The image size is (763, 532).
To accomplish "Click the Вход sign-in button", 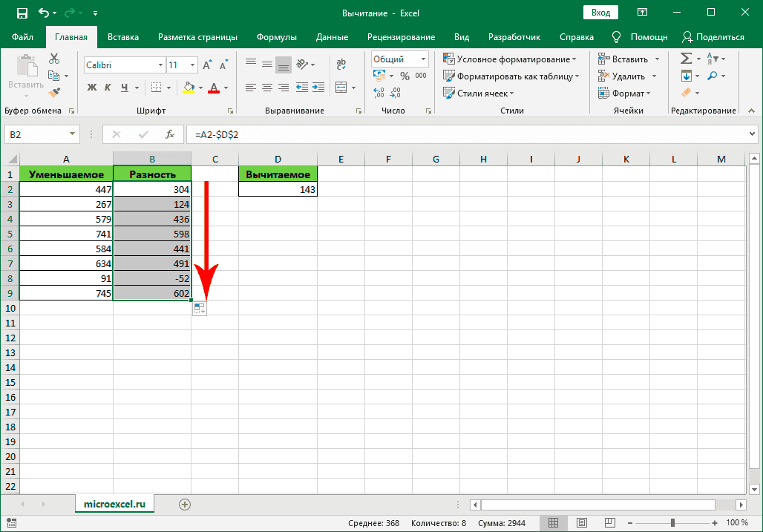I will point(600,13).
